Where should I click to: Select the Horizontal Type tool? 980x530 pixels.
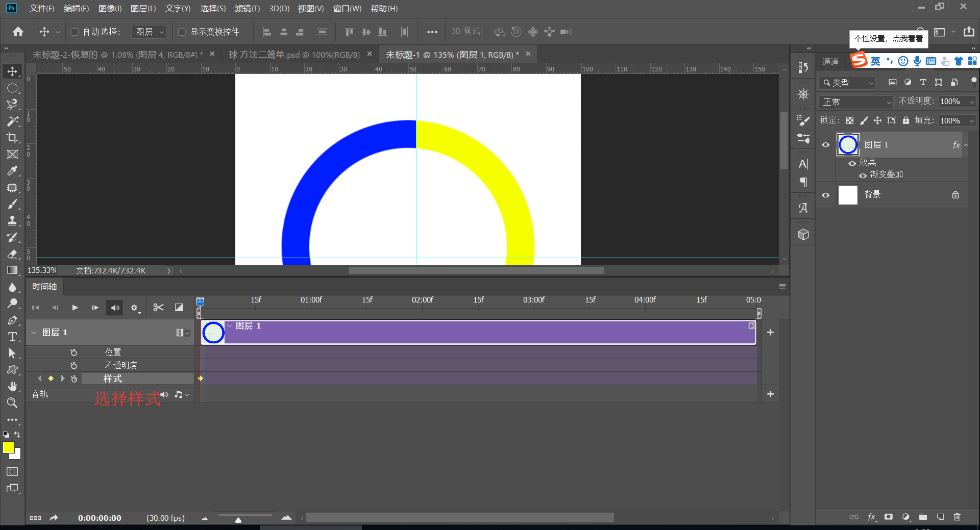(x=12, y=337)
